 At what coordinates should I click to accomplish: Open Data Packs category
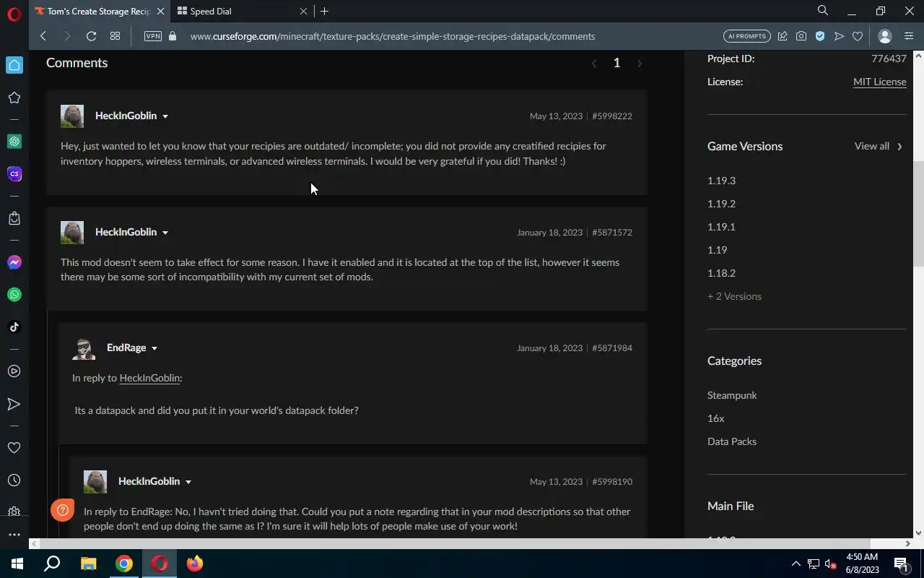coord(732,441)
